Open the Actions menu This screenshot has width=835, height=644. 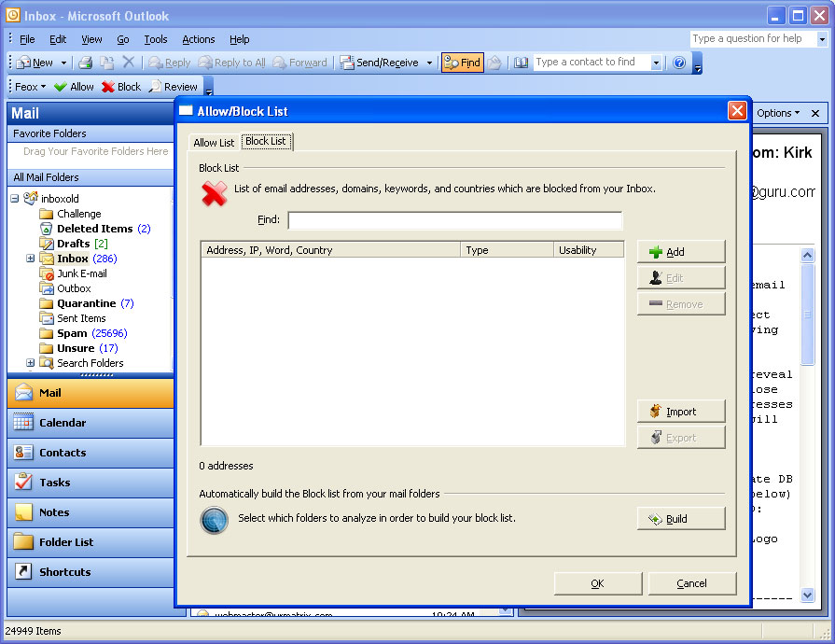pyautogui.click(x=199, y=39)
